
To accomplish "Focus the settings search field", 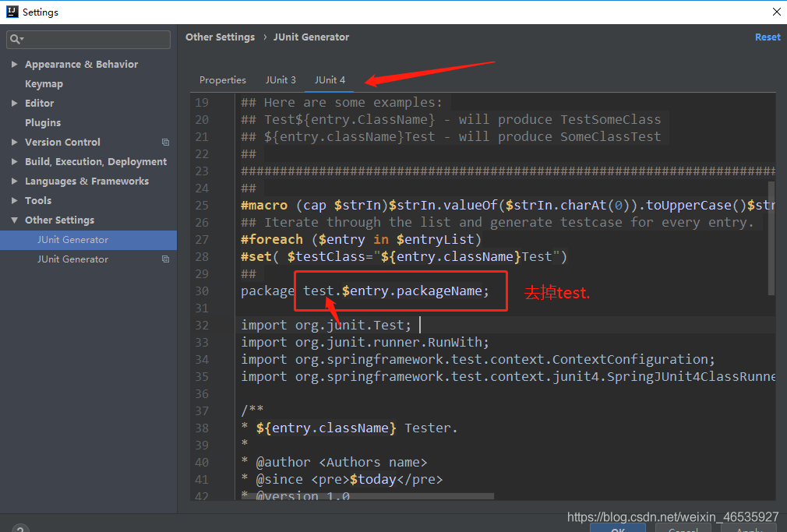I will [88, 39].
